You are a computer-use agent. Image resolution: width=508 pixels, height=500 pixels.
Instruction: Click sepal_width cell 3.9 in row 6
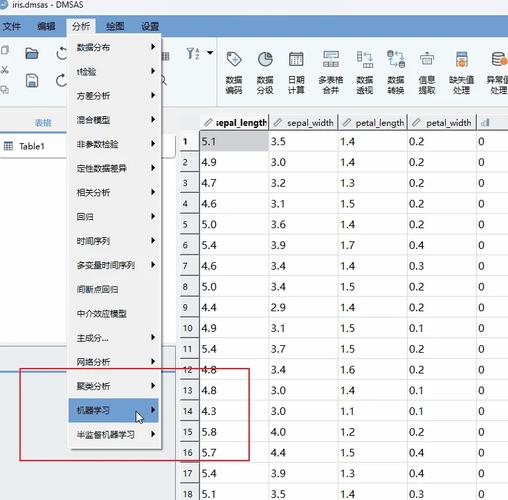point(303,245)
